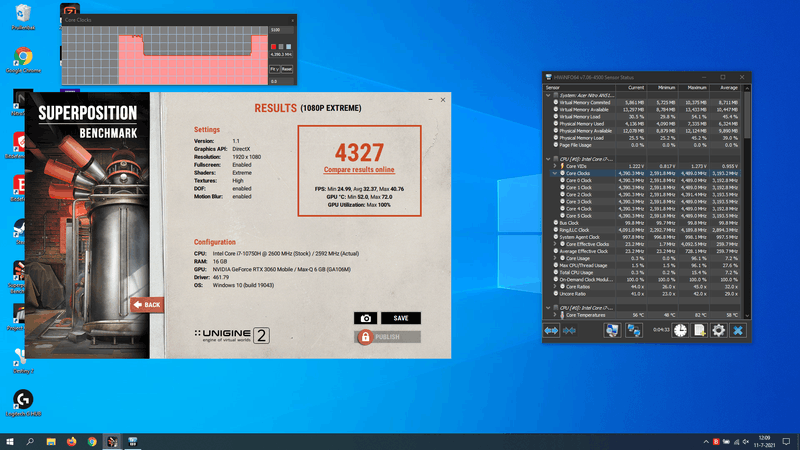Click the Minimum column header

pyautogui.click(x=662, y=88)
